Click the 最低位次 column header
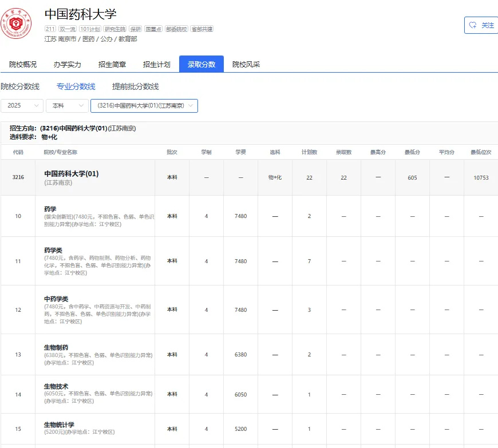This screenshot has width=498, height=448. click(481, 152)
